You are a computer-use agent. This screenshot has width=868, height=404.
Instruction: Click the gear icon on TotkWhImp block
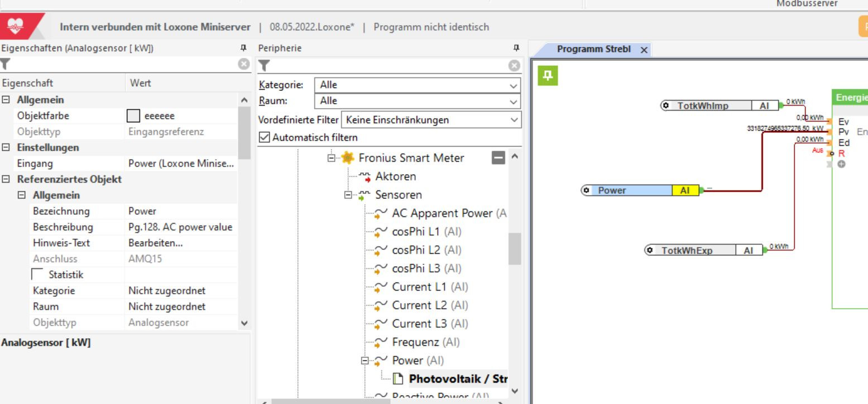point(666,105)
